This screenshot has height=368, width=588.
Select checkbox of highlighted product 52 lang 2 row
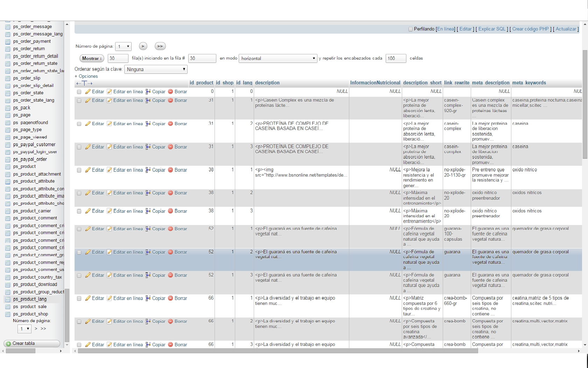pyautogui.click(x=79, y=252)
